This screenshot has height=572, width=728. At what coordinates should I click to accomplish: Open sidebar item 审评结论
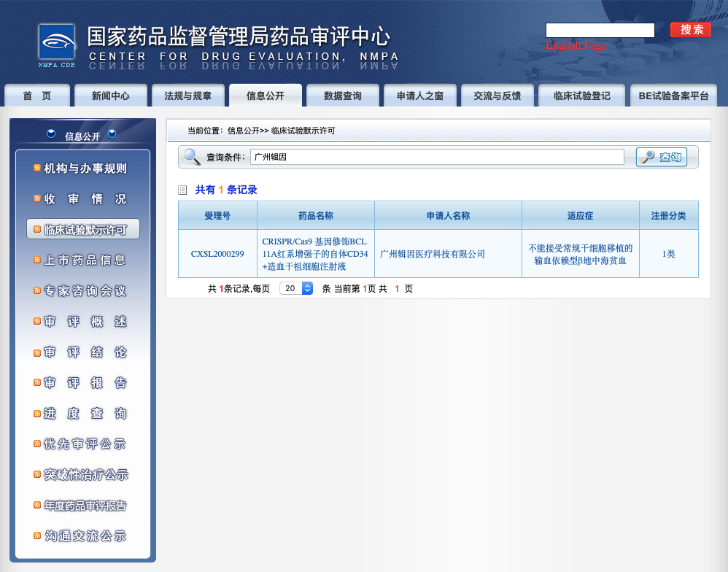85,352
